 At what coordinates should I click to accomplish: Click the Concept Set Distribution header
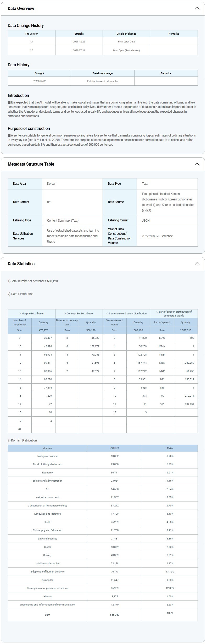pos(79,313)
